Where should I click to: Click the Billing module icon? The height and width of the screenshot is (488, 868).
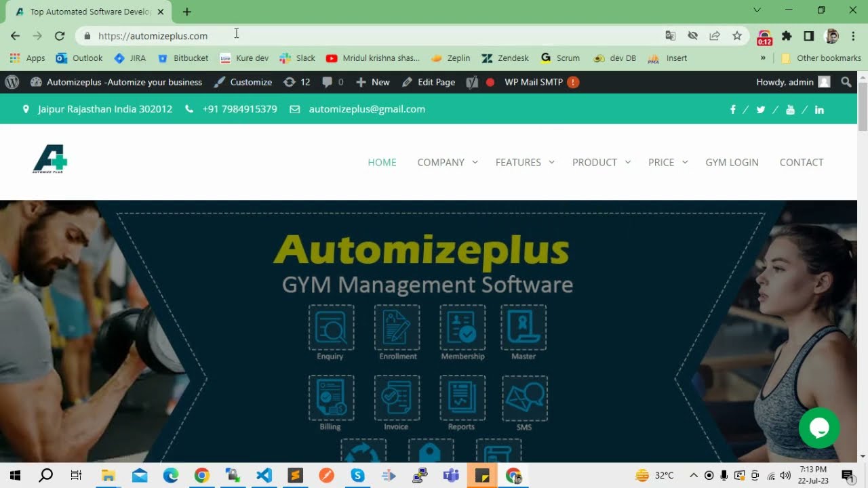(x=331, y=398)
